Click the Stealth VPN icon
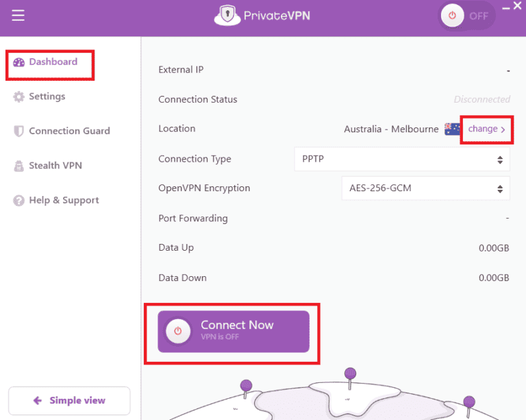This screenshot has height=420, width=526. point(18,166)
